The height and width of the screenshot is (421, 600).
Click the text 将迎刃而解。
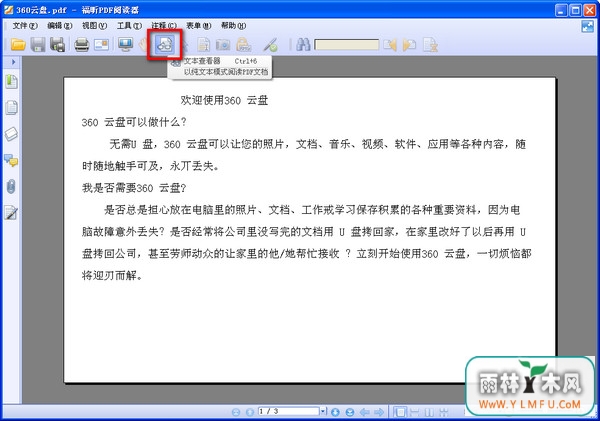coord(112,276)
